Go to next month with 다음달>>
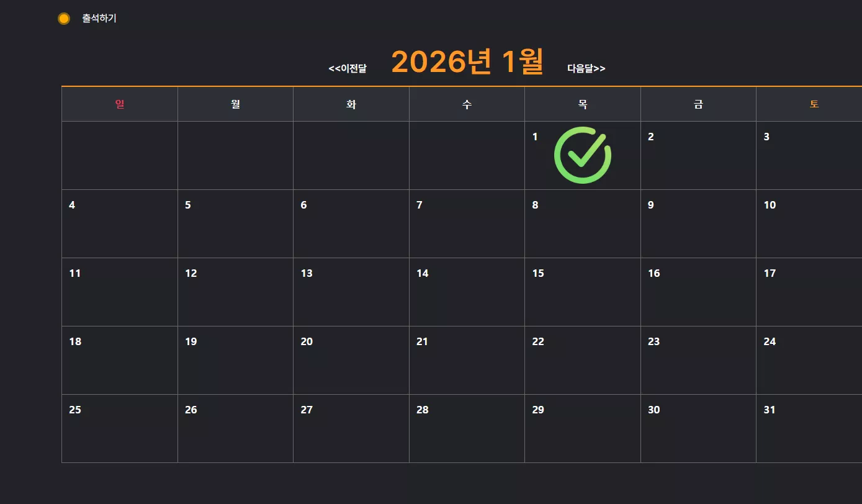The image size is (862, 504). coord(586,68)
